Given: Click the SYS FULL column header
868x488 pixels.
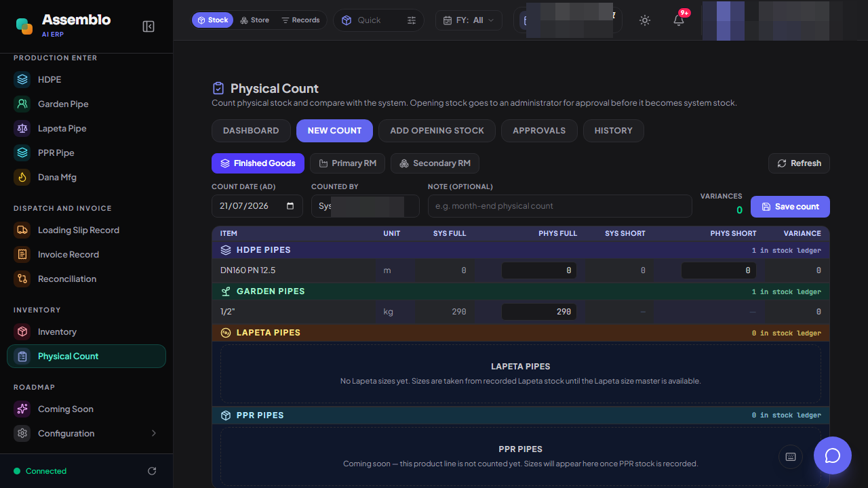Looking at the screenshot, I should coord(450,233).
